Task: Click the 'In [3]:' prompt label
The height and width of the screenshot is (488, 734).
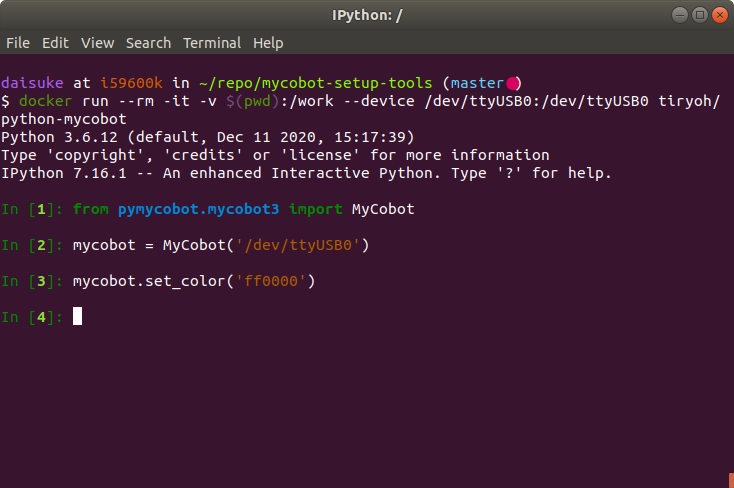Action: click(32, 281)
